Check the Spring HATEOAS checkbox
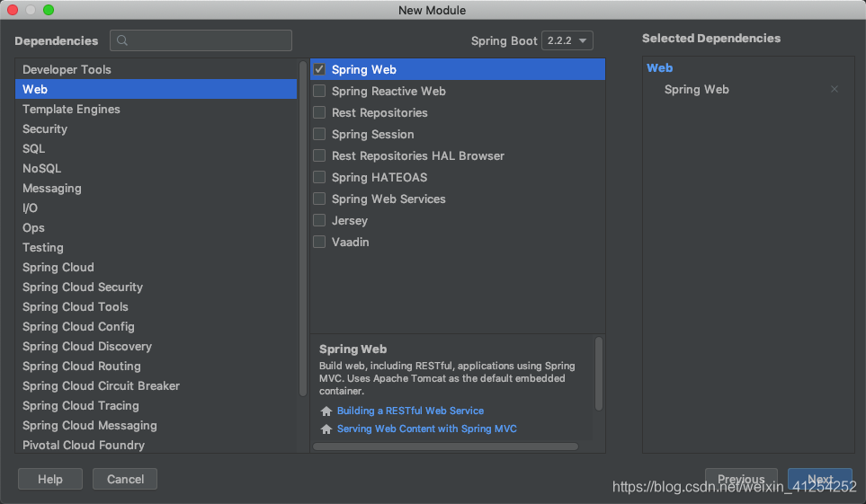The width and height of the screenshot is (866, 504). [x=319, y=177]
